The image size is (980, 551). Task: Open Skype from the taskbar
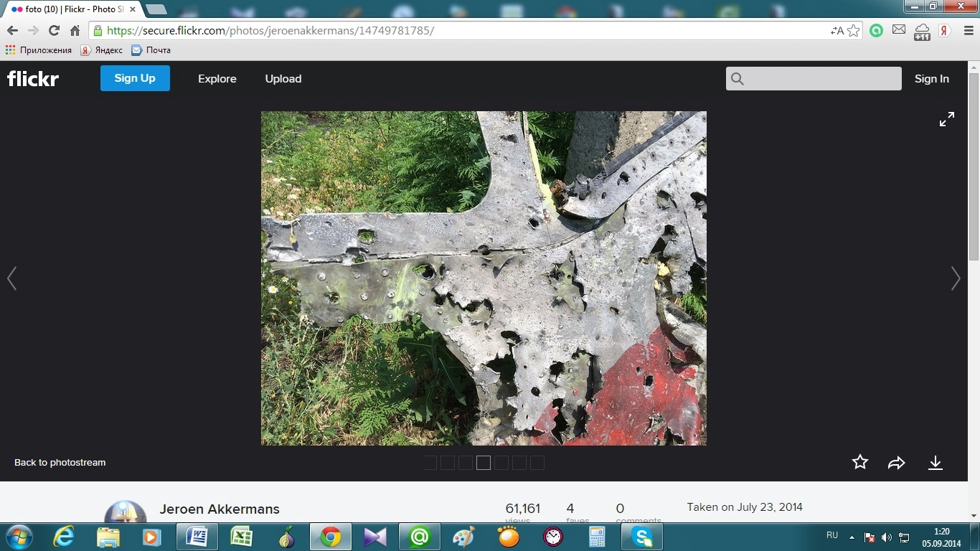(x=642, y=536)
